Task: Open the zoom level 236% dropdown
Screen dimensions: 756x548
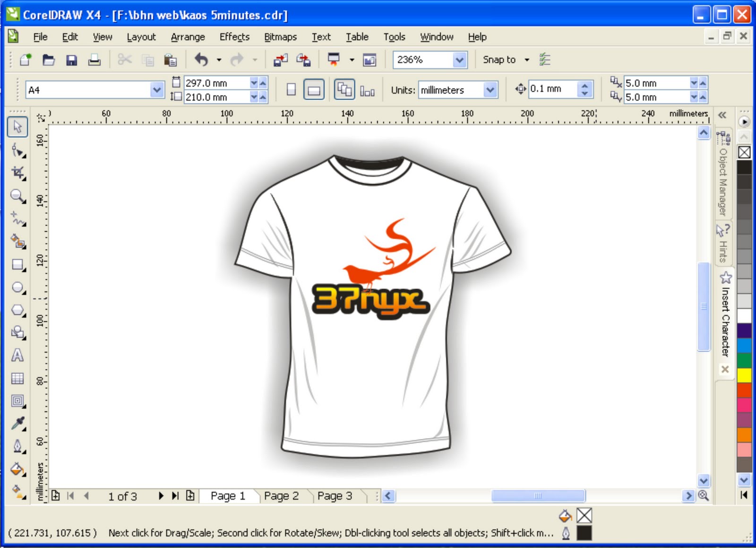Action: tap(459, 60)
